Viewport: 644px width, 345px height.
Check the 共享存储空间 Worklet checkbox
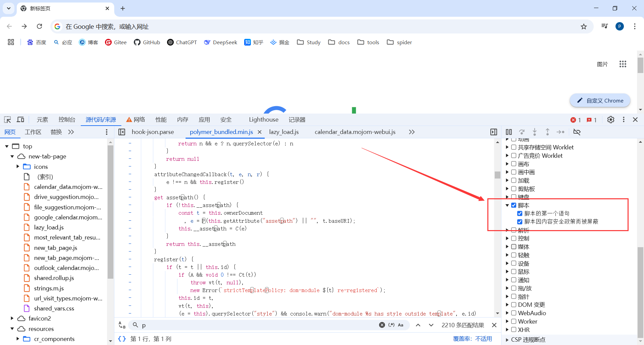514,147
